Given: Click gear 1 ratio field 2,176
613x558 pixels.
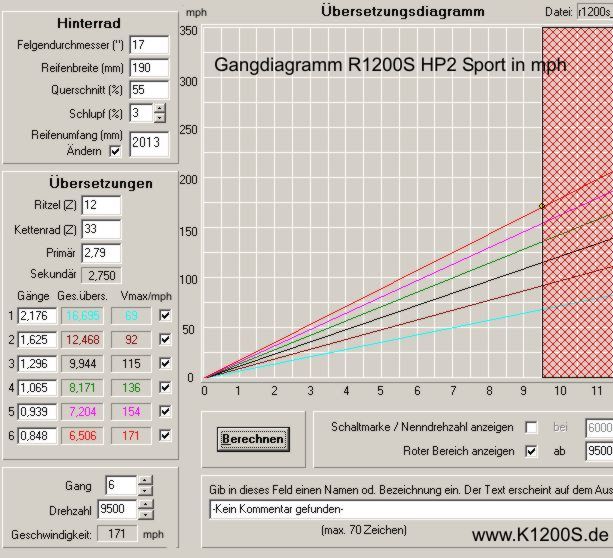Looking at the screenshot, I should point(37,316).
